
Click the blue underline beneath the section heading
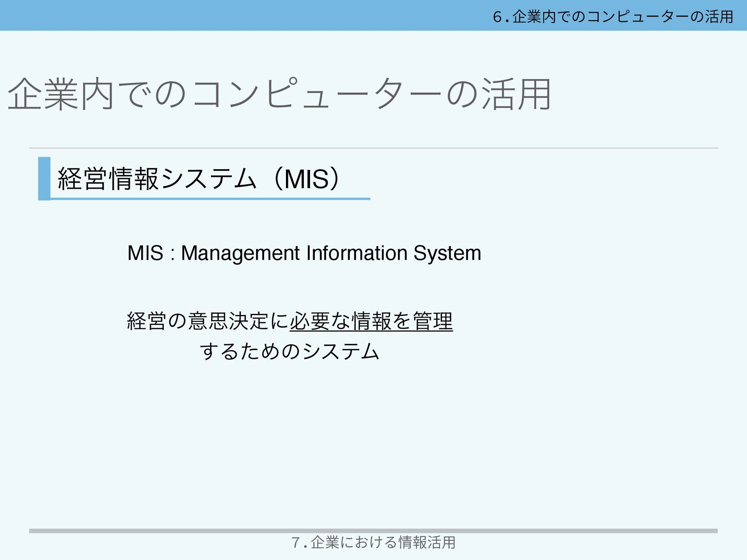pos(210,199)
